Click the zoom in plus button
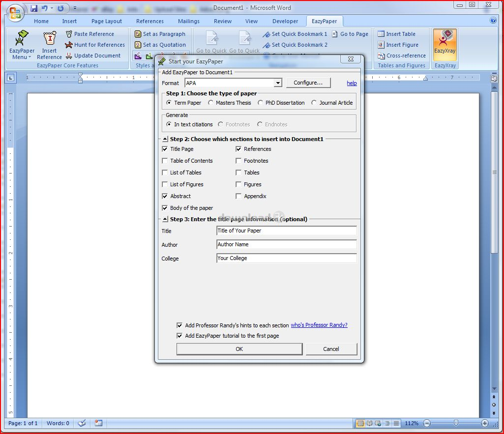Image resolution: width=504 pixels, height=434 pixels. click(x=485, y=423)
